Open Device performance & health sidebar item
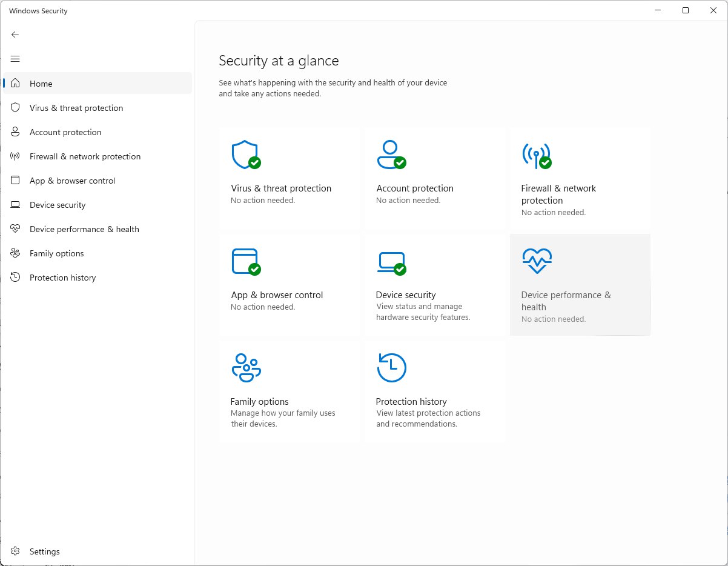728x566 pixels. [x=98, y=228]
